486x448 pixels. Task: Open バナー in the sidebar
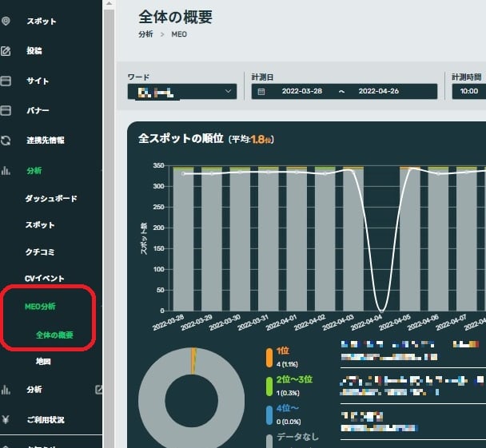(38, 110)
